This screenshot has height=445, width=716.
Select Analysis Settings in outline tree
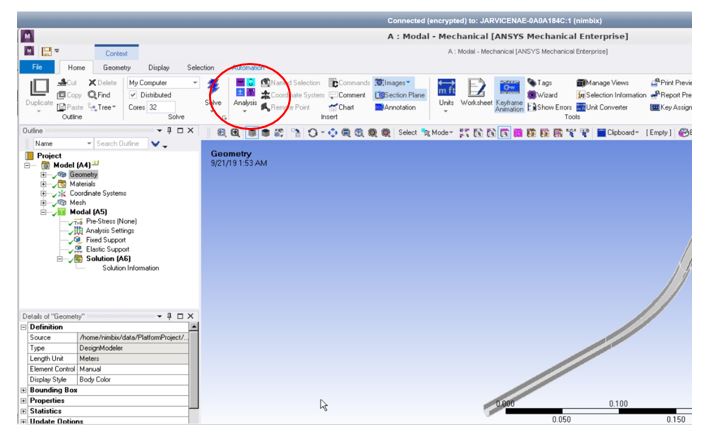pos(110,230)
